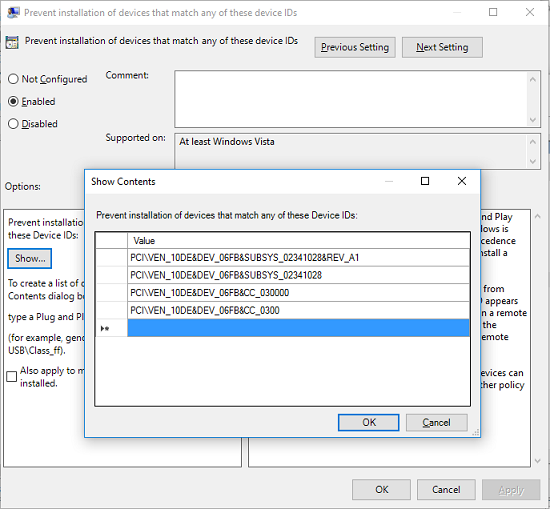
Task: Select the SUBSYS_02341028 value row
Action: point(298,275)
